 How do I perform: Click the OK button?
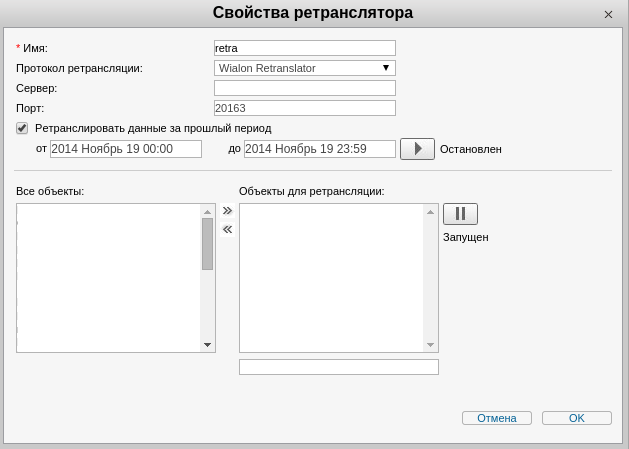577,418
